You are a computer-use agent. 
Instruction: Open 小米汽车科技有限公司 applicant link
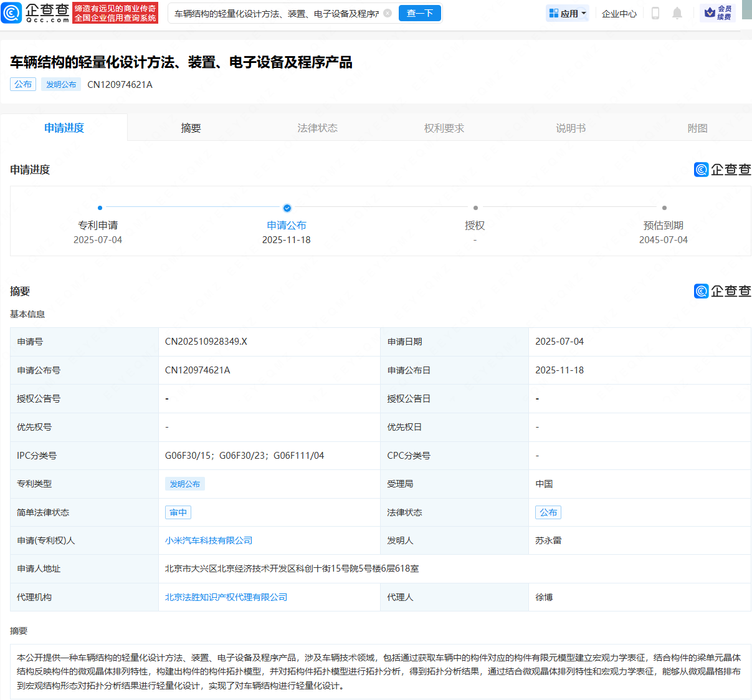pyautogui.click(x=209, y=540)
